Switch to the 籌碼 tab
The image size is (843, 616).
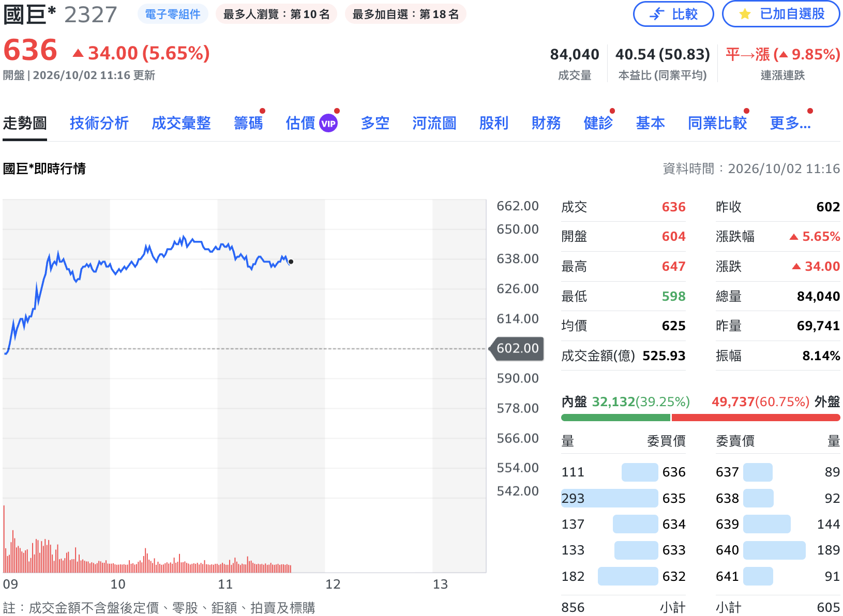(248, 123)
